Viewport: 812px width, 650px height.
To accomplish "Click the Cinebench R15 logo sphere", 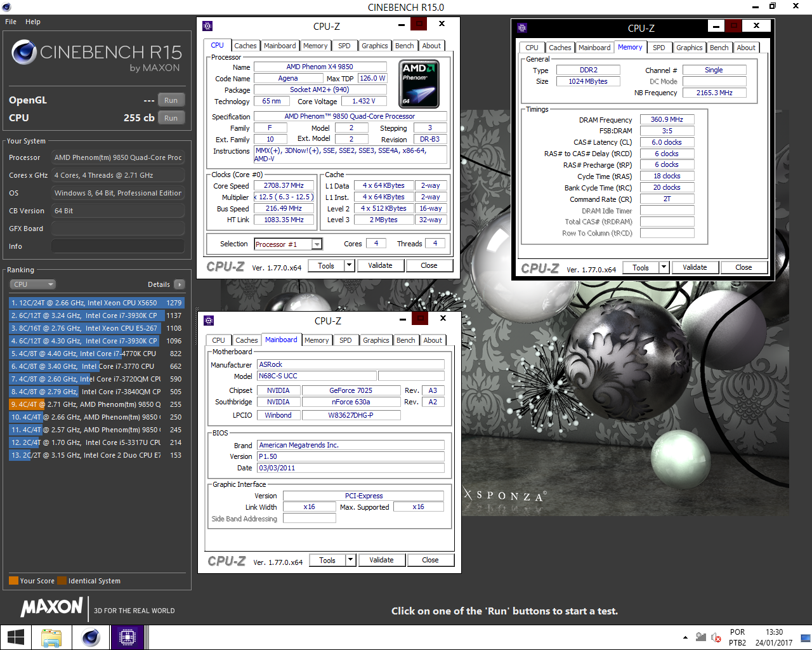I will [24, 52].
